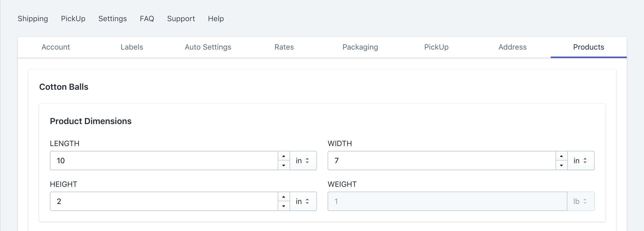Image resolution: width=644 pixels, height=231 pixels.
Task: Increase Length with the up arrow
Action: coord(284,156)
